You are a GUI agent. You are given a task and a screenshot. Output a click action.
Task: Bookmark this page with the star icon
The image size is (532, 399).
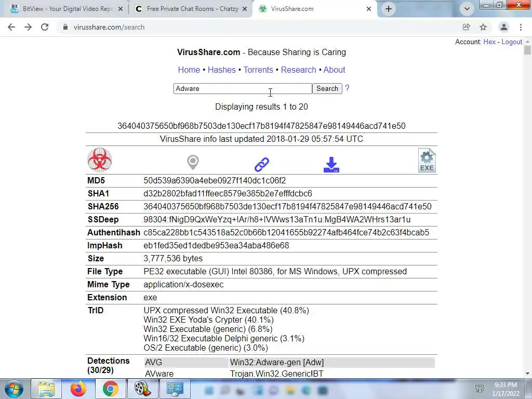(483, 27)
